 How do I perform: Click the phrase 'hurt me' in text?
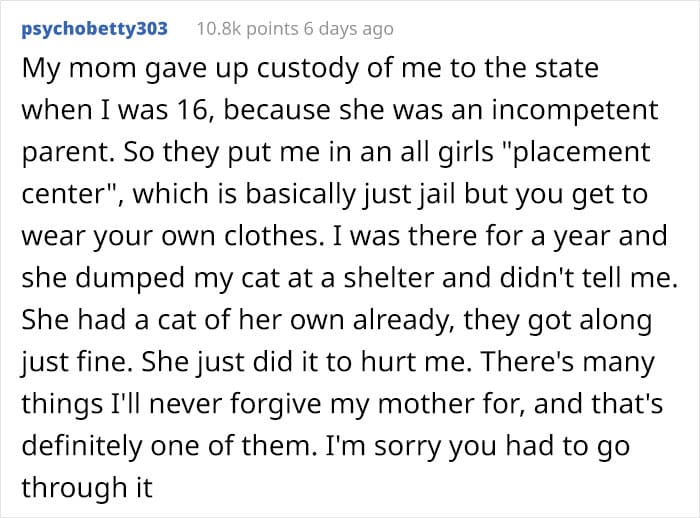click(413, 361)
